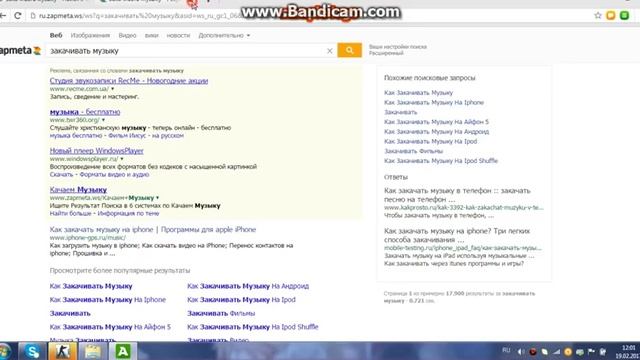The image size is (640, 360).
Task: Open музыка - бесплатно ad link
Action: point(85,112)
